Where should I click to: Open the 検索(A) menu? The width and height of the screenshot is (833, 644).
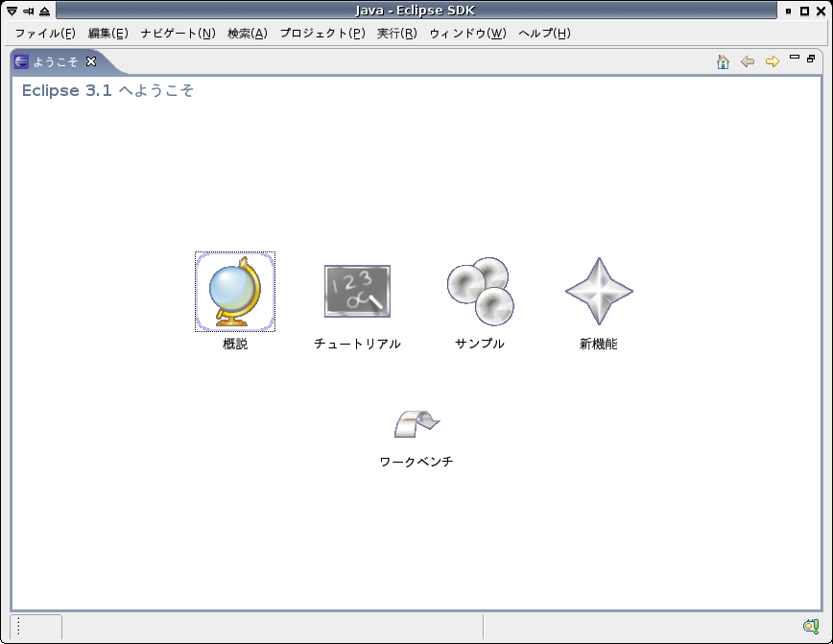[x=248, y=34]
